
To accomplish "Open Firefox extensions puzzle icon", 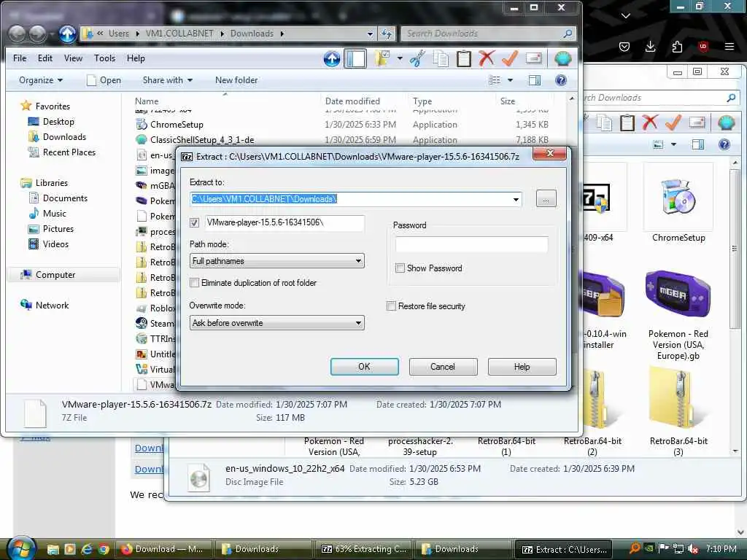I will pyautogui.click(x=677, y=46).
